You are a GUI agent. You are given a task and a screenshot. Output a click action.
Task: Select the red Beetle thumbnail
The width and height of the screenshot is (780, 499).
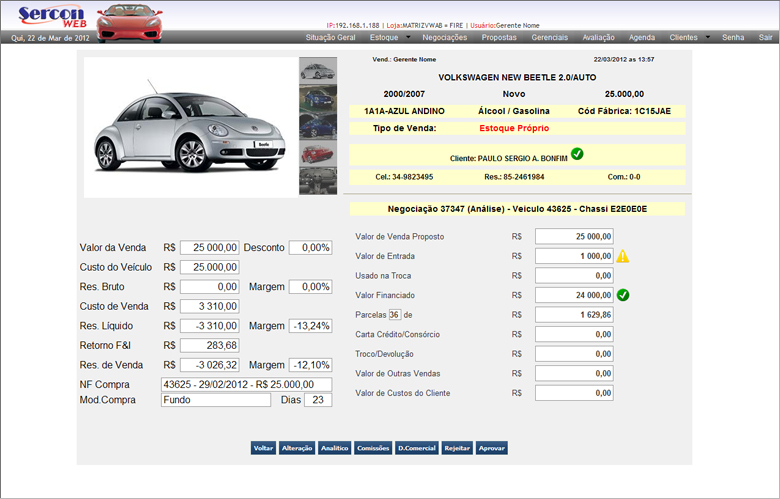pyautogui.click(x=318, y=154)
